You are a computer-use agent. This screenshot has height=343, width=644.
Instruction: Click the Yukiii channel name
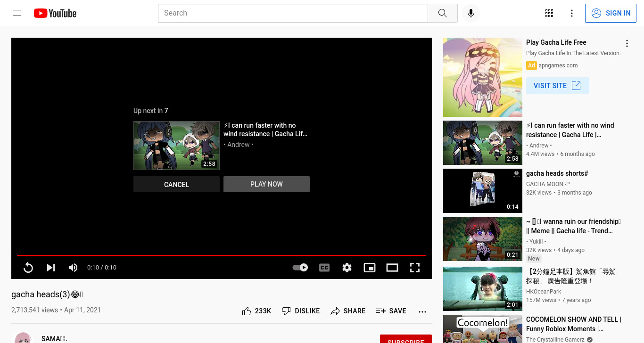pyautogui.click(x=536, y=242)
